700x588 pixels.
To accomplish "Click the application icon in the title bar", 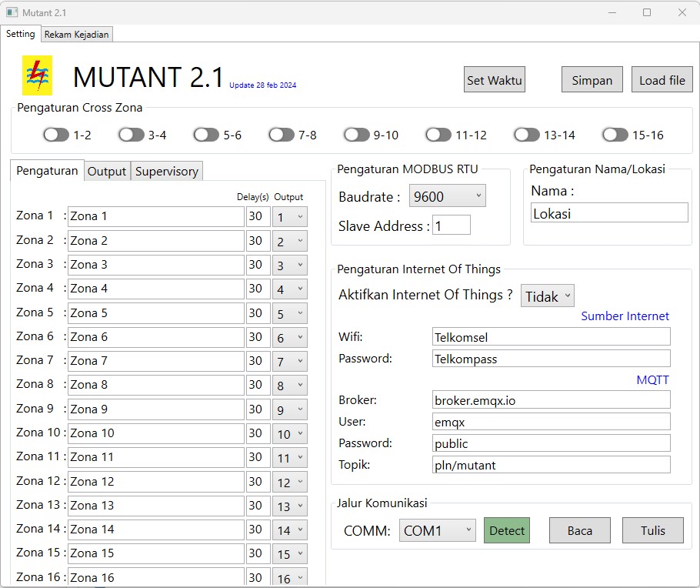I will click(x=10, y=12).
